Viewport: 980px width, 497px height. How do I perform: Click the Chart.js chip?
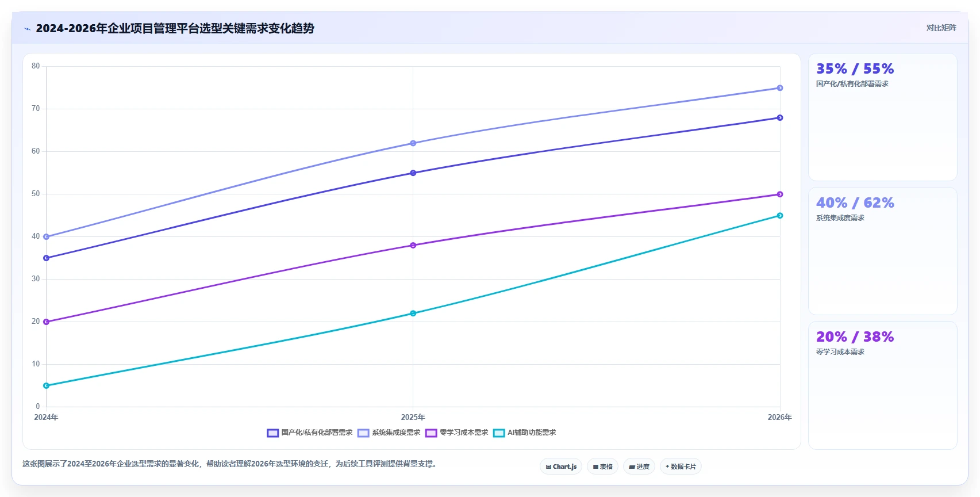point(561,467)
